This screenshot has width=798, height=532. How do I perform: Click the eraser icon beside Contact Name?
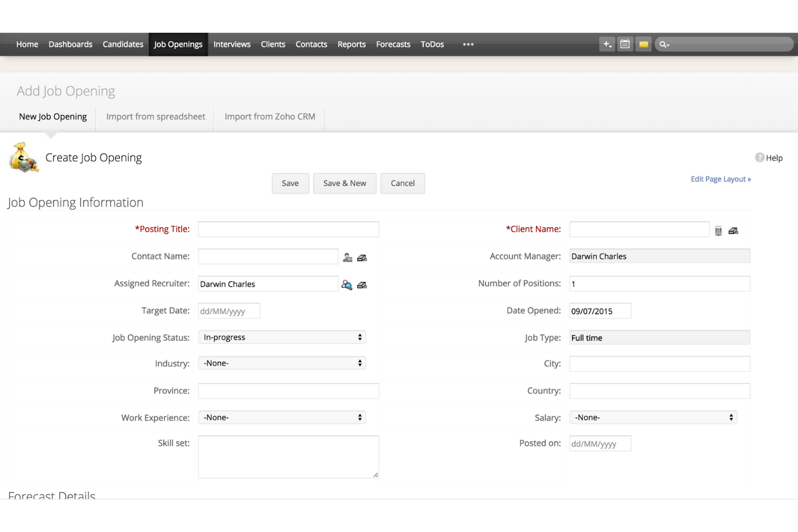click(x=362, y=257)
